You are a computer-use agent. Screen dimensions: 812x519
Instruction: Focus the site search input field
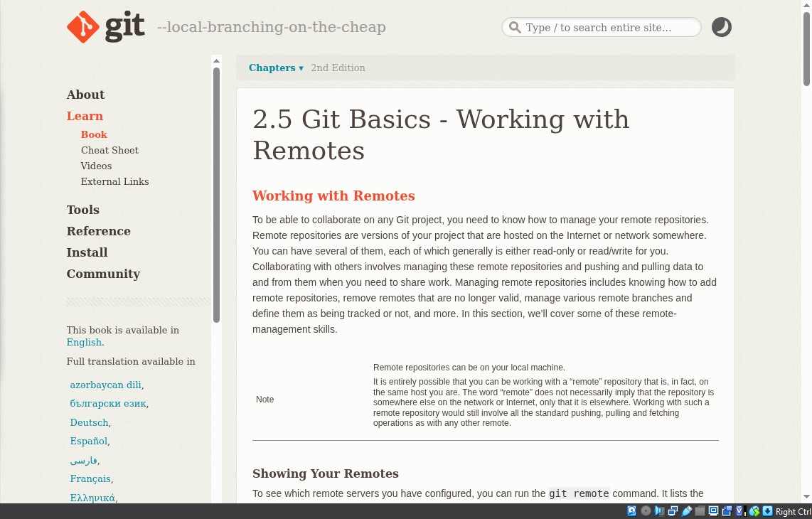coord(602,27)
